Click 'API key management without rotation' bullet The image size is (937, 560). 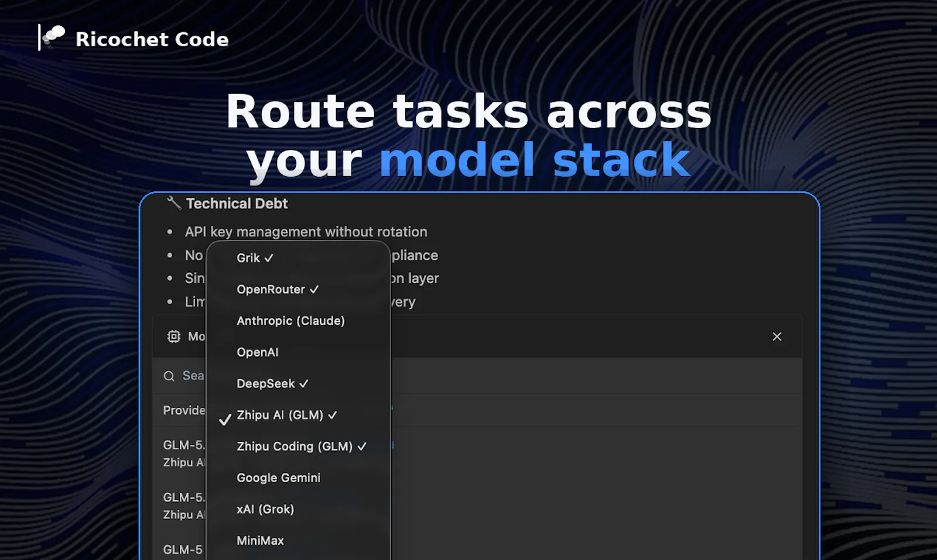[x=306, y=232]
